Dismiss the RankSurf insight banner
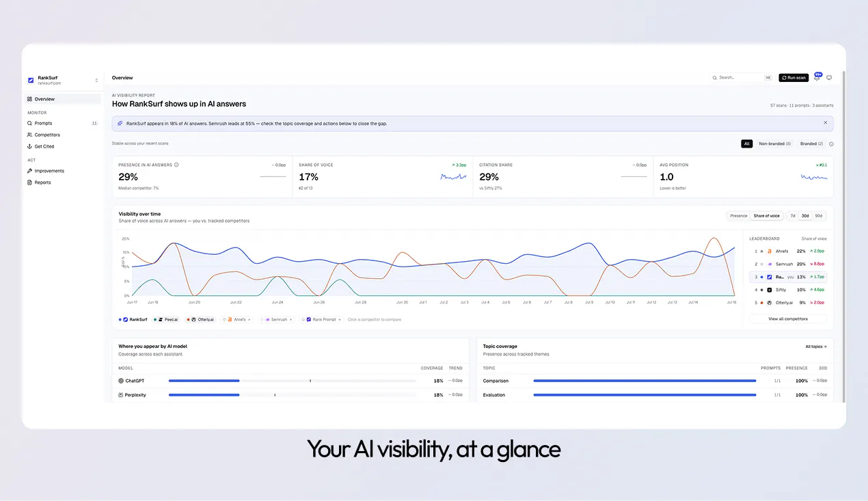 825,123
